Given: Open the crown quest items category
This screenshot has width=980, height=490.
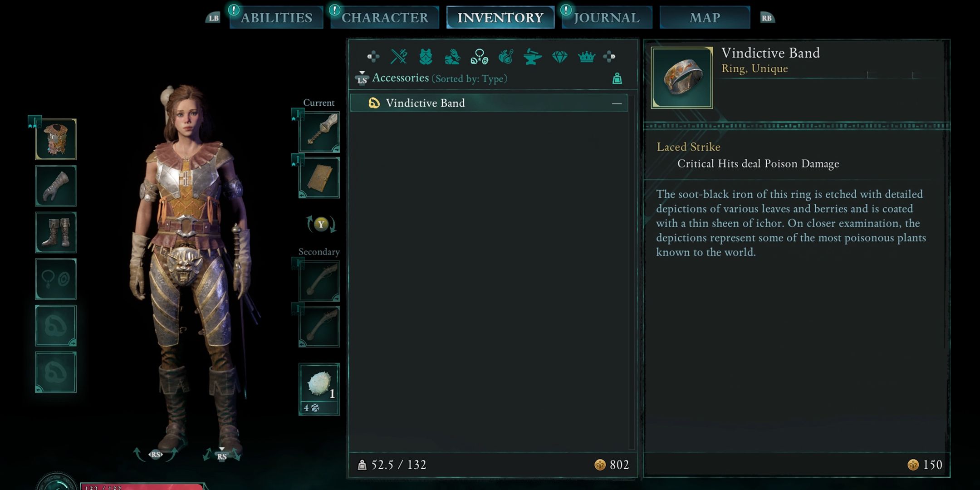Looking at the screenshot, I should (x=586, y=57).
